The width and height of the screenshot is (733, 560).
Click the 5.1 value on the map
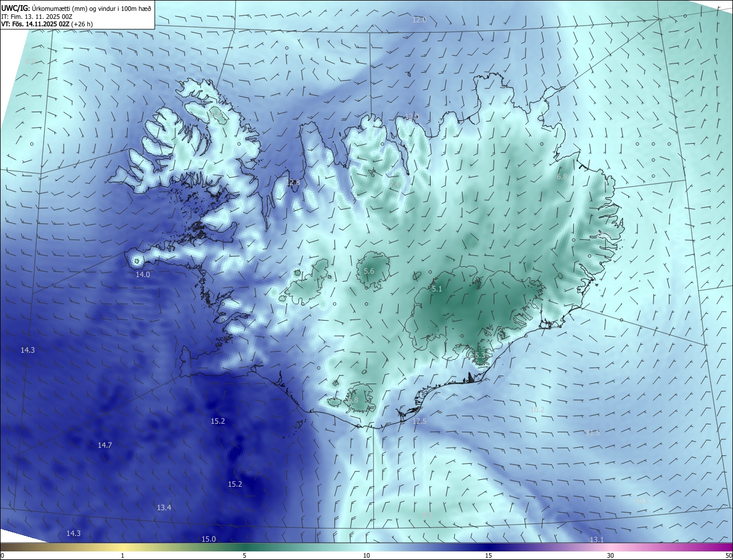click(x=437, y=289)
